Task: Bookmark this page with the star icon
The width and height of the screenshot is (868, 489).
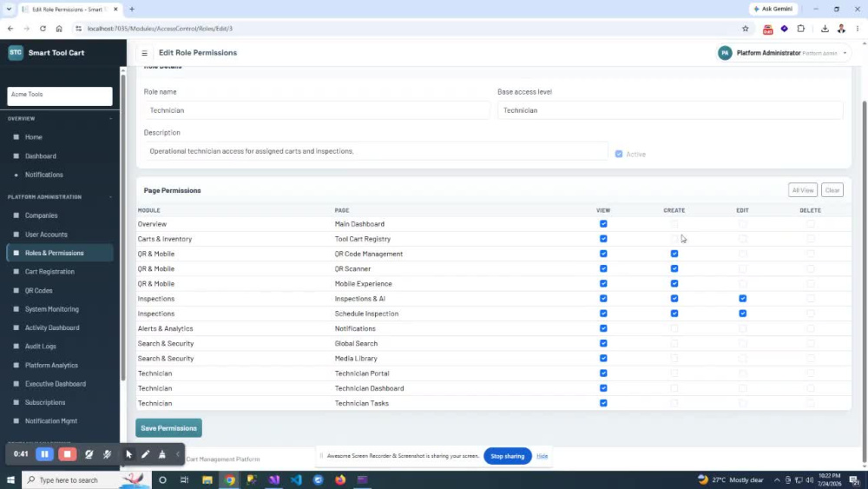Action: coord(745,29)
